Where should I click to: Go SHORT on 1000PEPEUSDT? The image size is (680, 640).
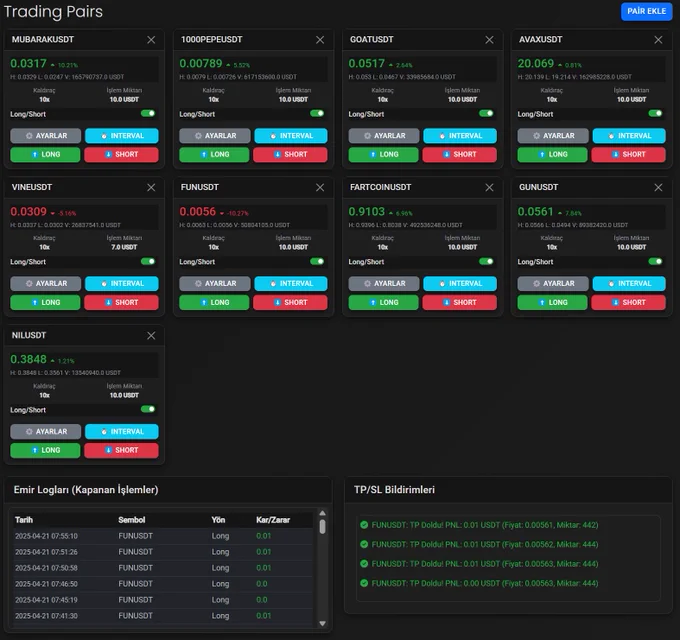(x=291, y=154)
